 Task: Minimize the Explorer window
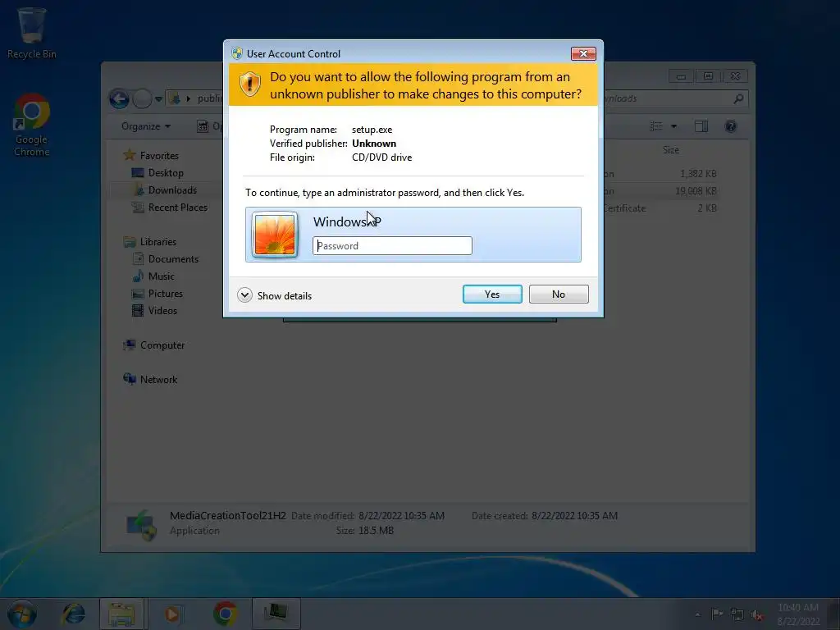point(681,76)
